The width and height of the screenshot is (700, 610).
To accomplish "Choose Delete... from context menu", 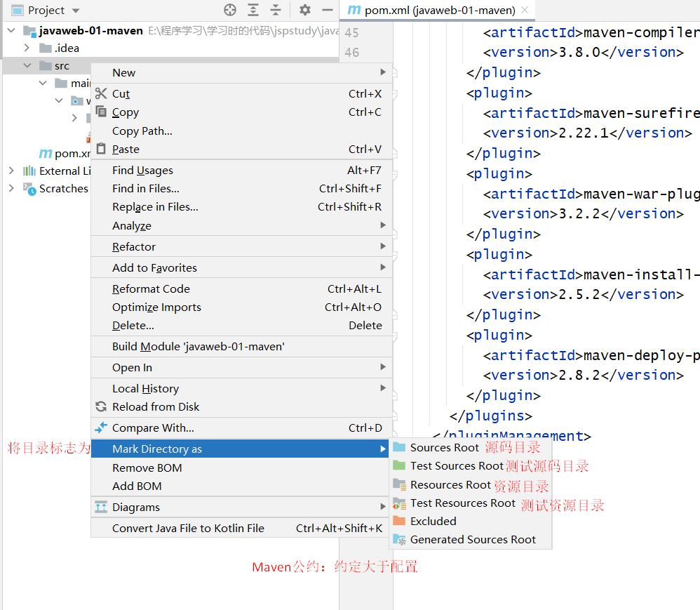I will 241,325.
